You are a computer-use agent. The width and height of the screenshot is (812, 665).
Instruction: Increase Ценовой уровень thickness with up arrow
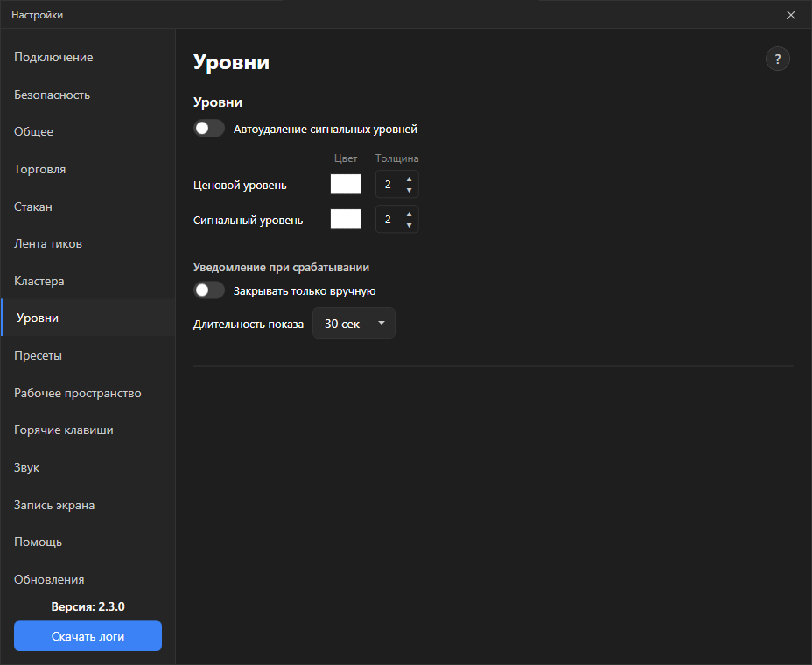coord(409,178)
